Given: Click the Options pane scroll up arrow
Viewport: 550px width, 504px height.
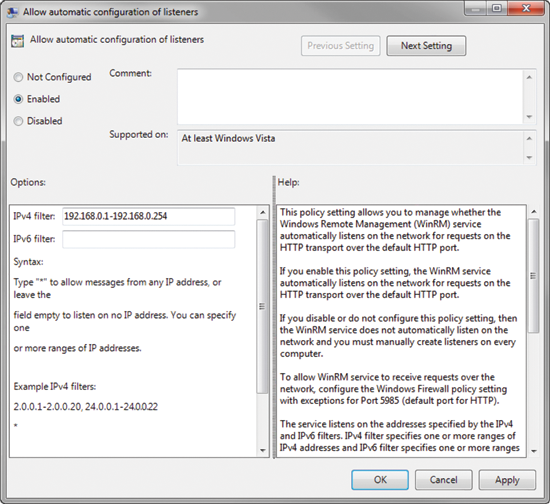Looking at the screenshot, I should click(x=262, y=213).
